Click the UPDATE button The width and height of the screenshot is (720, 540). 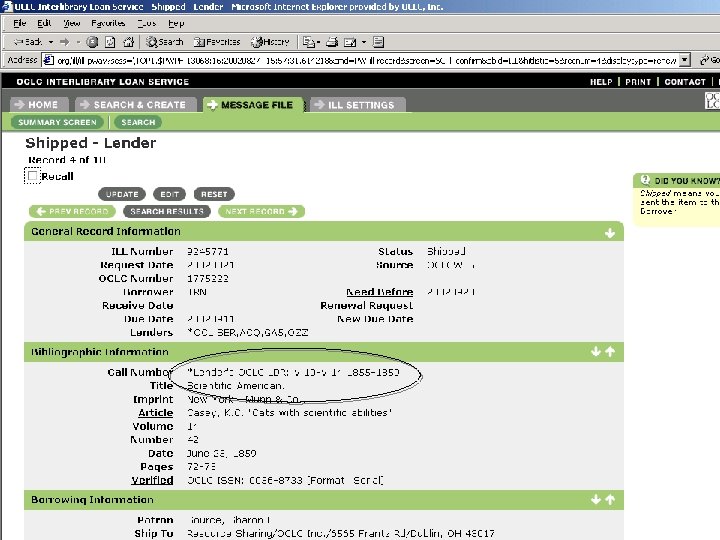tap(122, 194)
